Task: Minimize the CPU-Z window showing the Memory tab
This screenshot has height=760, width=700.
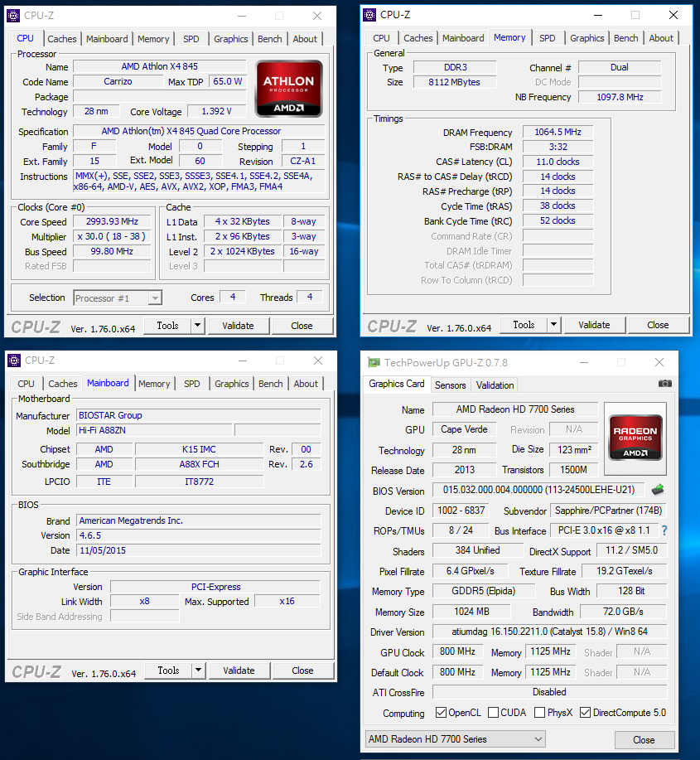Action: [598, 15]
